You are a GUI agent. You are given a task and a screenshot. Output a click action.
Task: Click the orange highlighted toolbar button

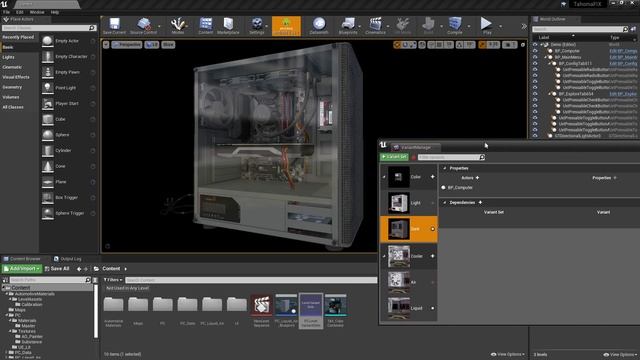[x=286, y=26]
